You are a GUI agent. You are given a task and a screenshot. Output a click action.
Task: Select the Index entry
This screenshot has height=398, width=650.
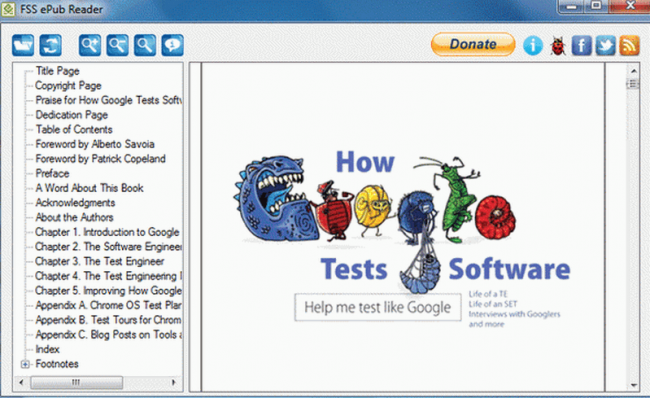pos(47,349)
